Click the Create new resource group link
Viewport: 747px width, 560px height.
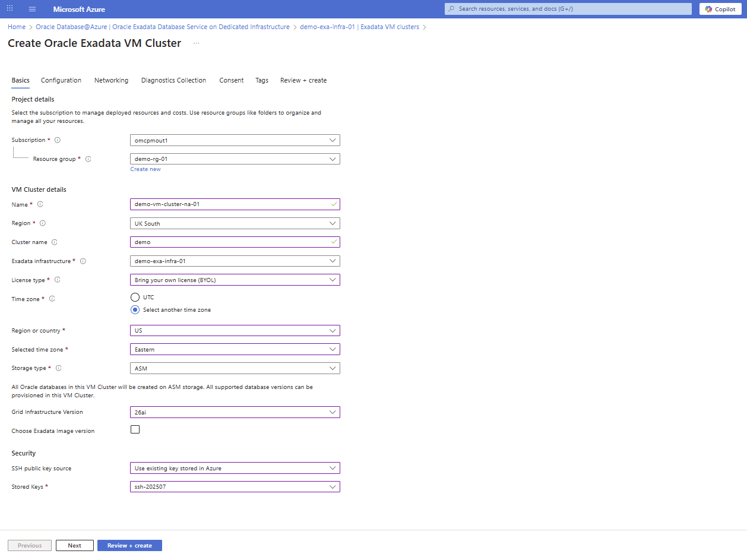[x=145, y=169]
